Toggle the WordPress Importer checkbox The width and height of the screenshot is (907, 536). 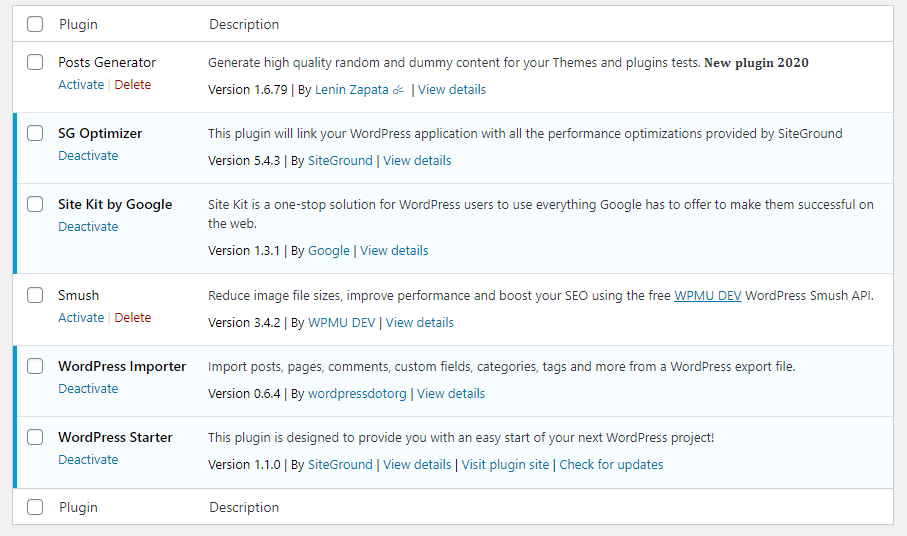coord(35,366)
